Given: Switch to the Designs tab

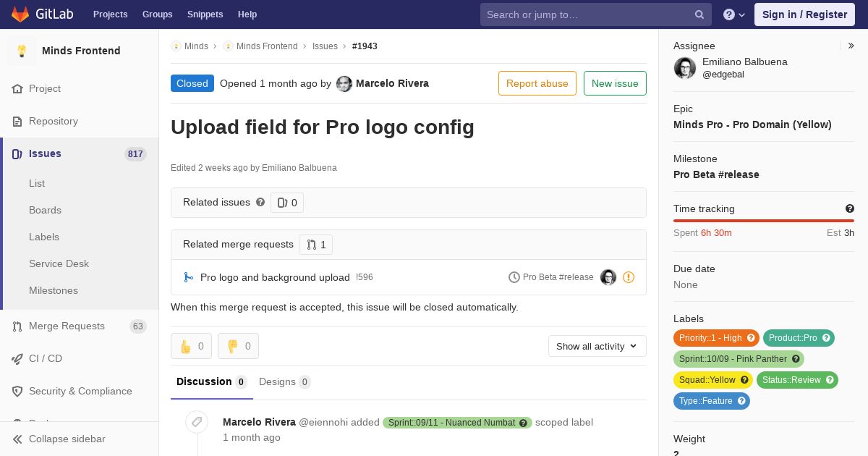Looking at the screenshot, I should tap(285, 381).
